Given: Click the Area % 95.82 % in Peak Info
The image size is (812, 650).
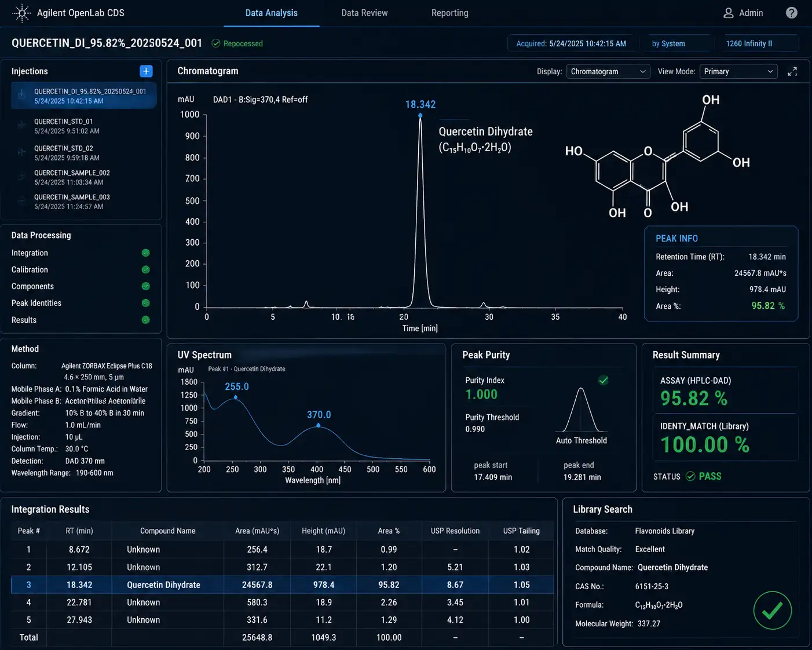Looking at the screenshot, I should click(x=768, y=306).
